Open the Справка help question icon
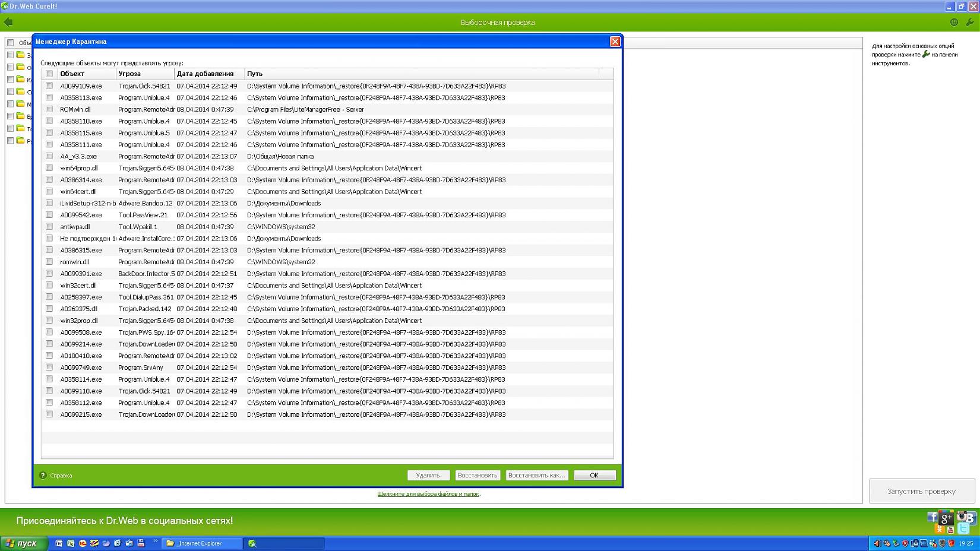The height and width of the screenshot is (551, 980). tap(43, 475)
